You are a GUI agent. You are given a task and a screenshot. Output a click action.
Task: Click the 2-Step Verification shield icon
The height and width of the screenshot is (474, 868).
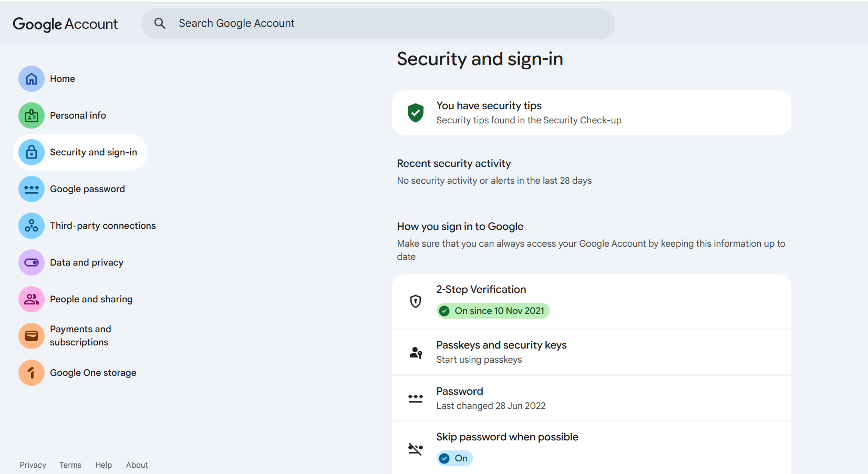click(415, 301)
